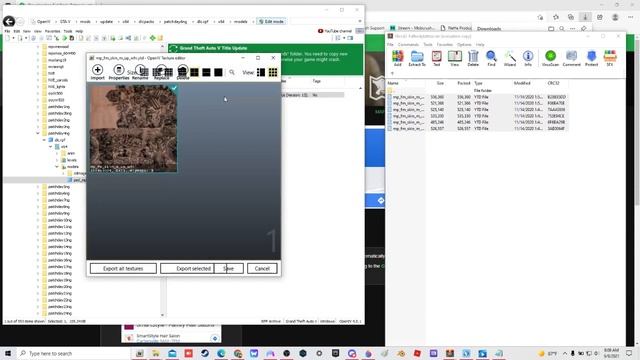Open the OpenIV address bar dropdown arrow

[x=360, y=21]
